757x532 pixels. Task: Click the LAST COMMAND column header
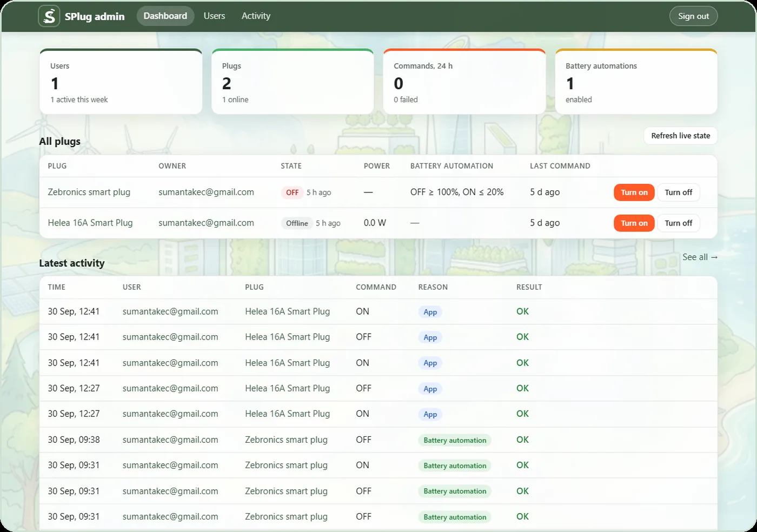[560, 166]
